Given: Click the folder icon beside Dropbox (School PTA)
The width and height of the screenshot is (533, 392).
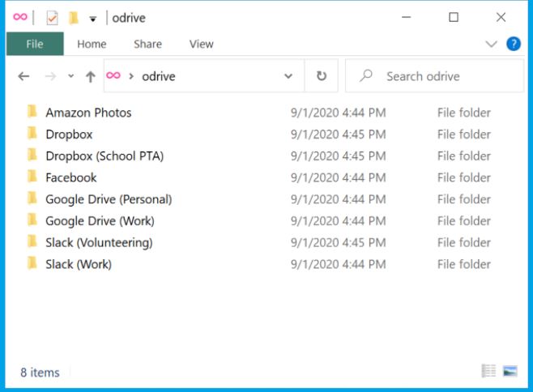Looking at the screenshot, I should coord(32,155).
